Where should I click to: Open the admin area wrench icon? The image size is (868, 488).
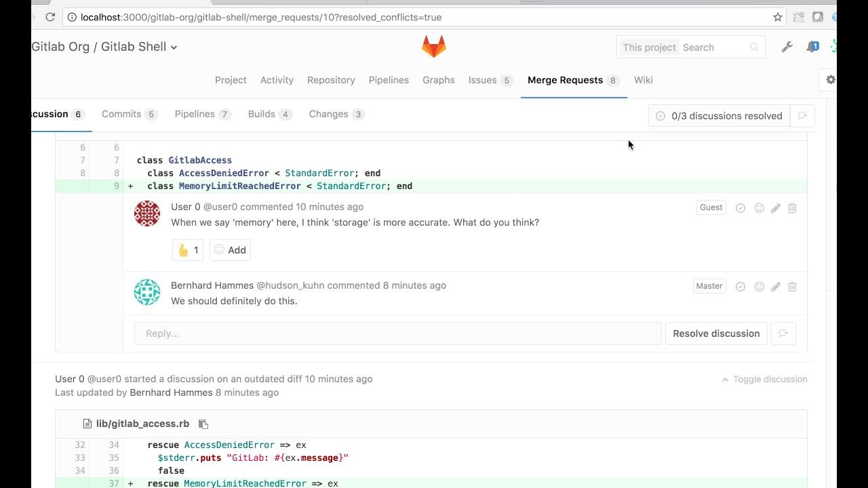coord(787,47)
